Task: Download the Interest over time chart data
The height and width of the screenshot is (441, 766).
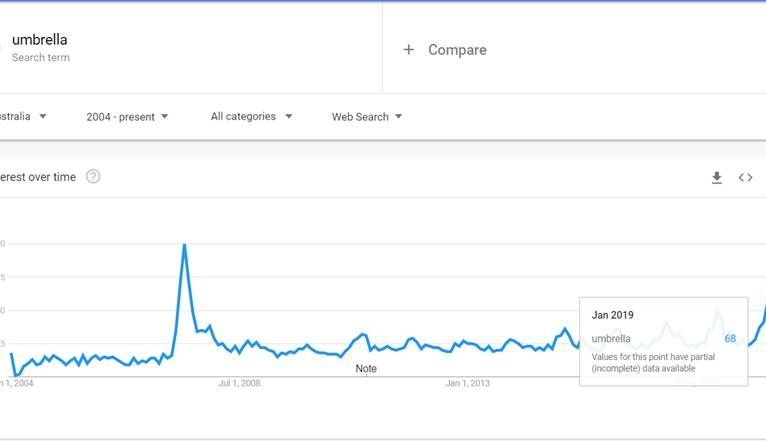Action: point(716,178)
